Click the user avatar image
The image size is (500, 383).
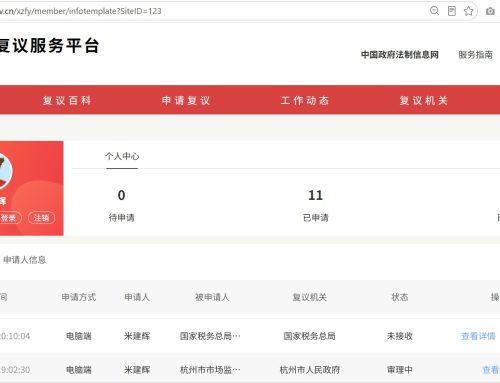coord(5,171)
